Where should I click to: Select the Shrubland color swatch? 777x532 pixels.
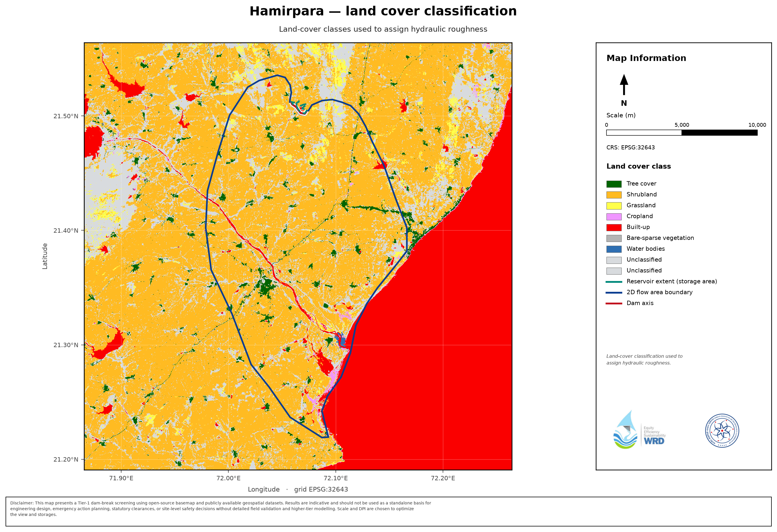click(614, 195)
